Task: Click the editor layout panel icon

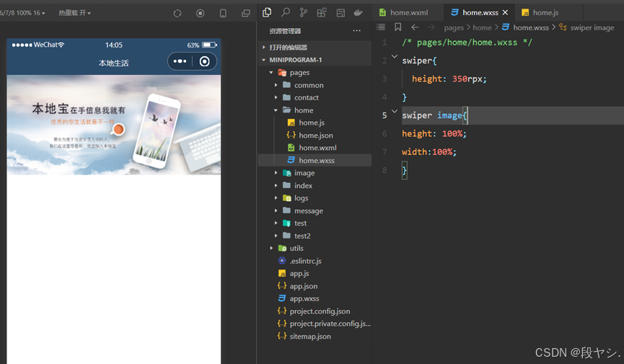Action: [340, 13]
